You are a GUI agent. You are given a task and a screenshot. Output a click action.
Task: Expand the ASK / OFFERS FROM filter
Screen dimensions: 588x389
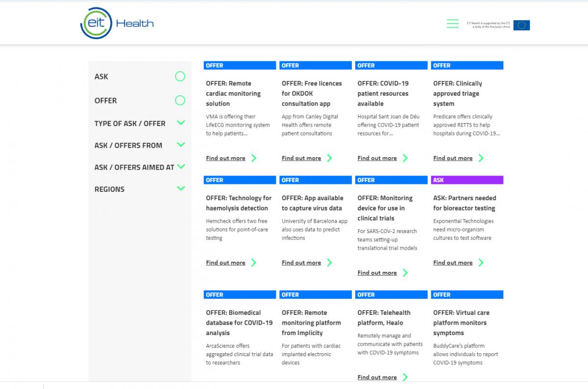181,145
